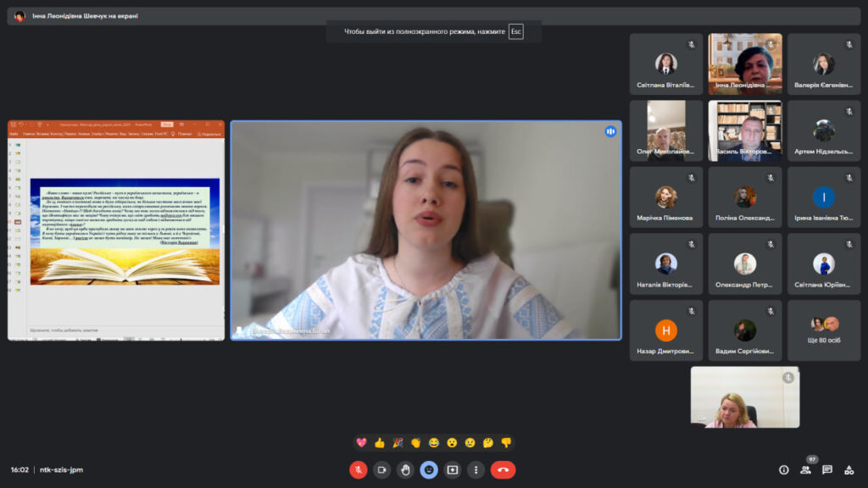Open the three-dot more options menu

pyautogui.click(x=476, y=469)
